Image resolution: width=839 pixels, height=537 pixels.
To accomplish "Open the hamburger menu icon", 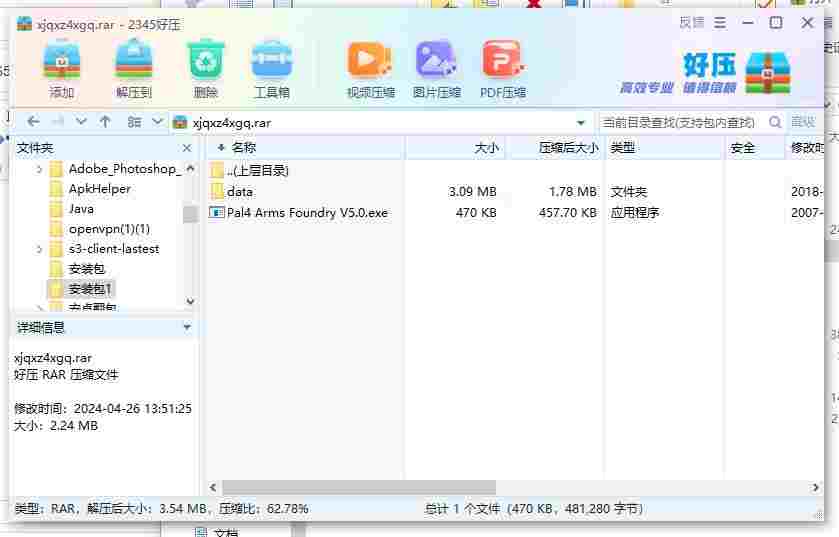I will (720, 23).
